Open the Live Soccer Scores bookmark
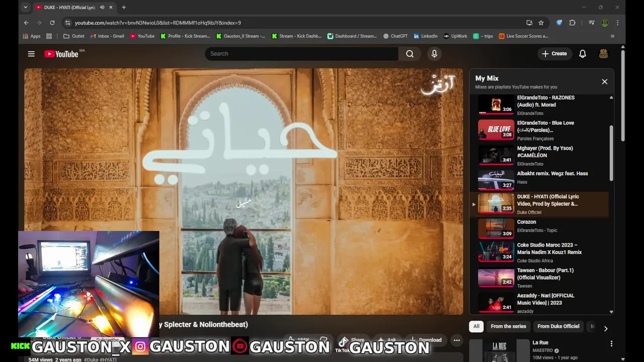644x362 pixels. click(x=523, y=36)
